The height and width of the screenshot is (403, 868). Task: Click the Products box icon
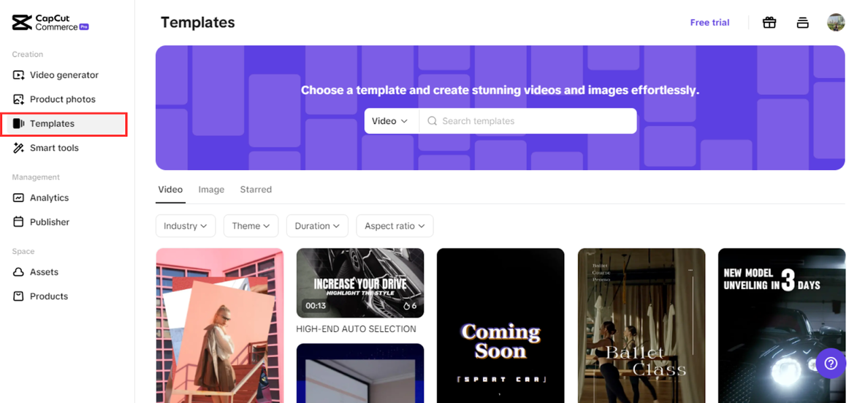18,297
